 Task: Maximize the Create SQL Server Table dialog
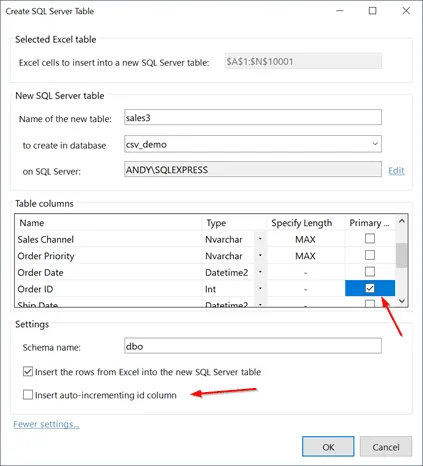point(372,11)
